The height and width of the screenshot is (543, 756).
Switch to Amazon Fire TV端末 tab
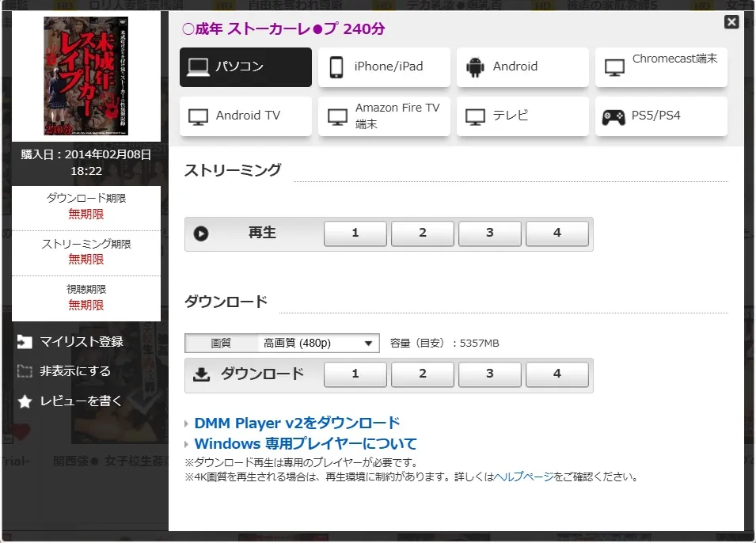click(x=384, y=116)
